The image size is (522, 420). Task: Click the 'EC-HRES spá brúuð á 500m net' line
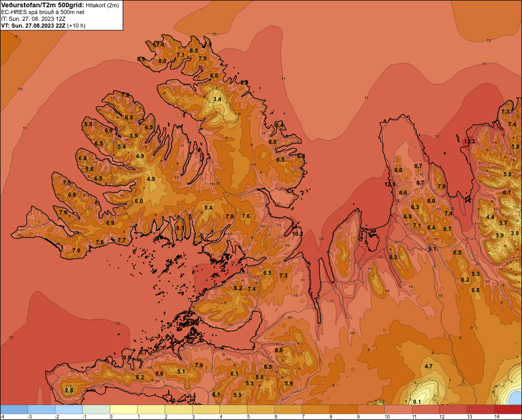point(43,13)
